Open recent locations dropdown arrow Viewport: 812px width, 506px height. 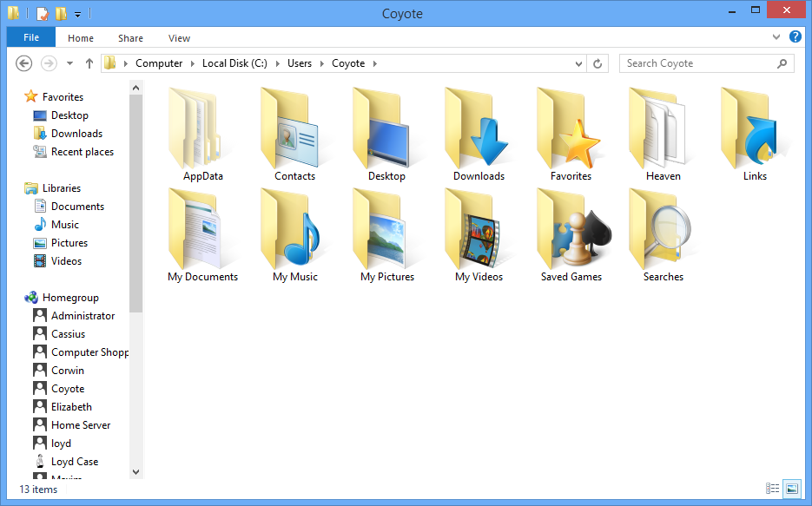pos(70,63)
